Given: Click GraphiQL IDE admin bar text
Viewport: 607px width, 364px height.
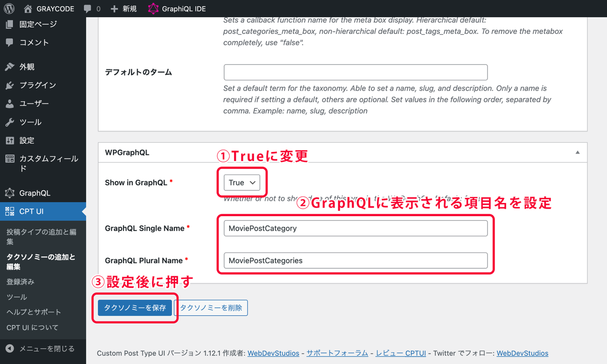Looking at the screenshot, I should click(x=184, y=9).
